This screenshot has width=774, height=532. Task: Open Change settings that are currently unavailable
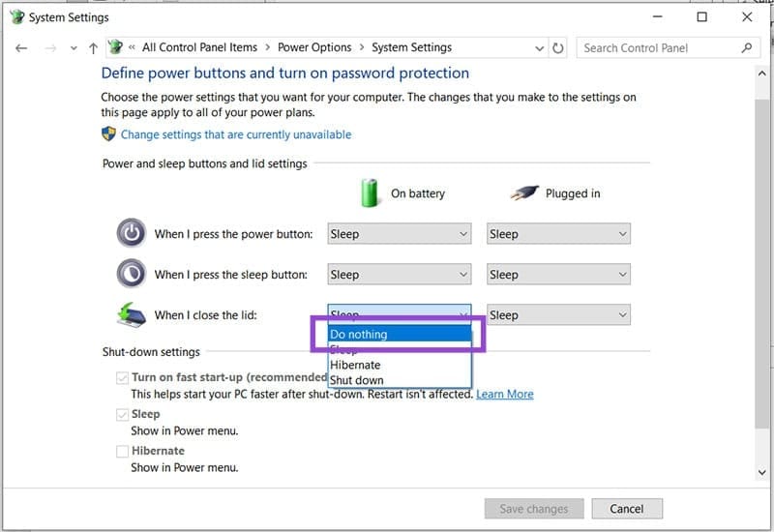click(236, 134)
